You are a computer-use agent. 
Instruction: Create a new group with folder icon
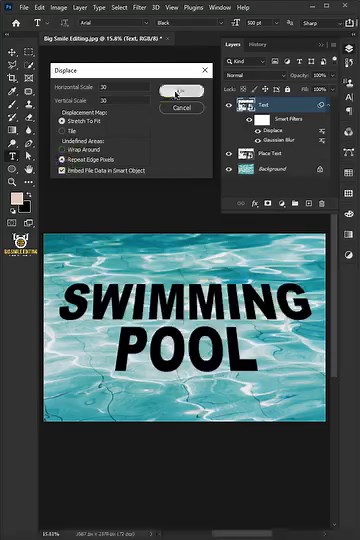295,204
